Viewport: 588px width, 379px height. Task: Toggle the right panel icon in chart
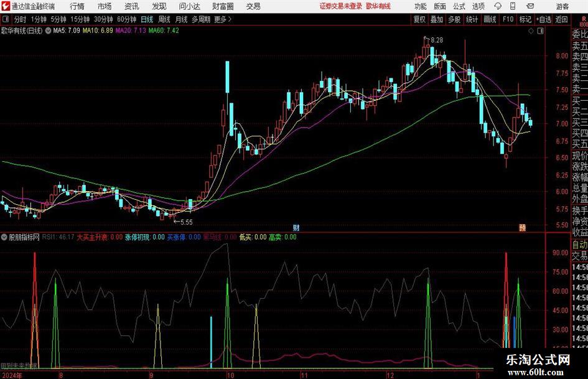(x=540, y=30)
